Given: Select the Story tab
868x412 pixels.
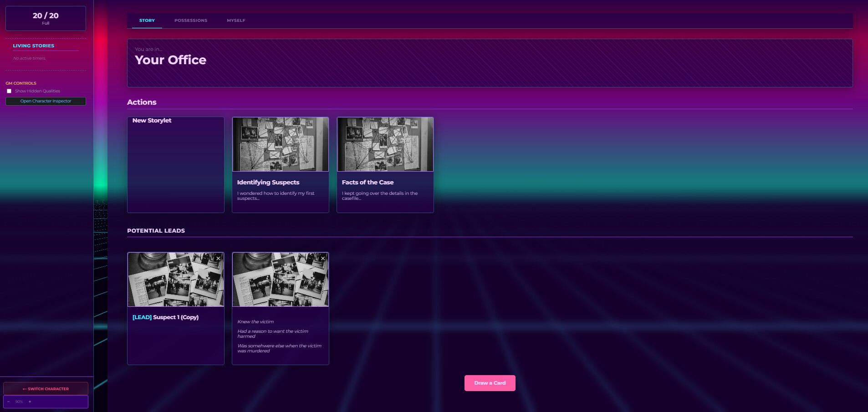Looking at the screenshot, I should tap(147, 20).
